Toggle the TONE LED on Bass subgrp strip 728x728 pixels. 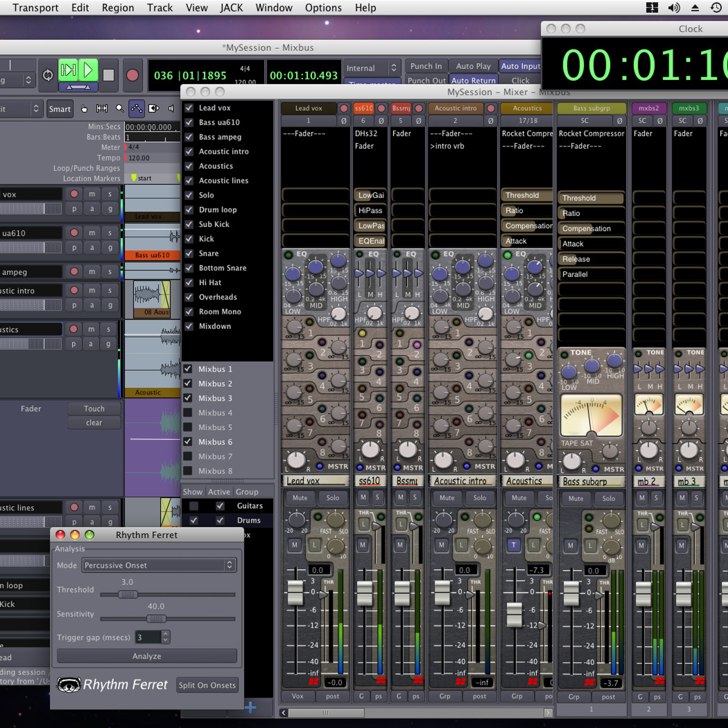point(564,354)
